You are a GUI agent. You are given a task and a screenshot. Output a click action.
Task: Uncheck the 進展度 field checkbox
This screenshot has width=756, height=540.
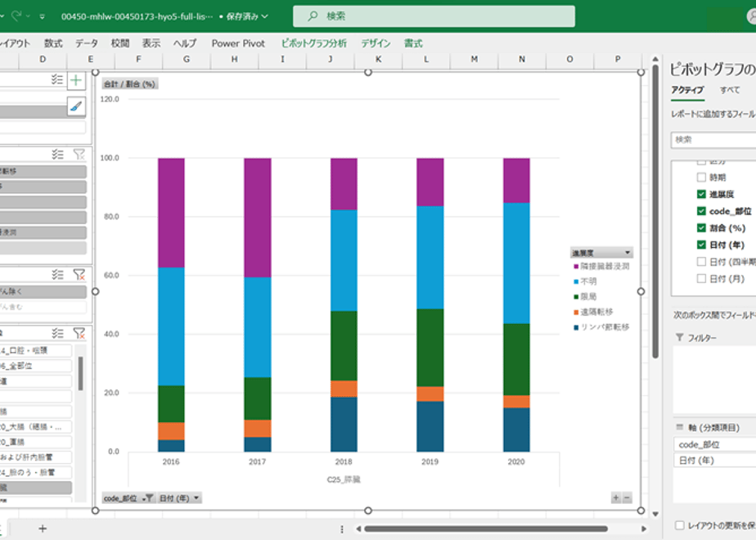point(701,194)
